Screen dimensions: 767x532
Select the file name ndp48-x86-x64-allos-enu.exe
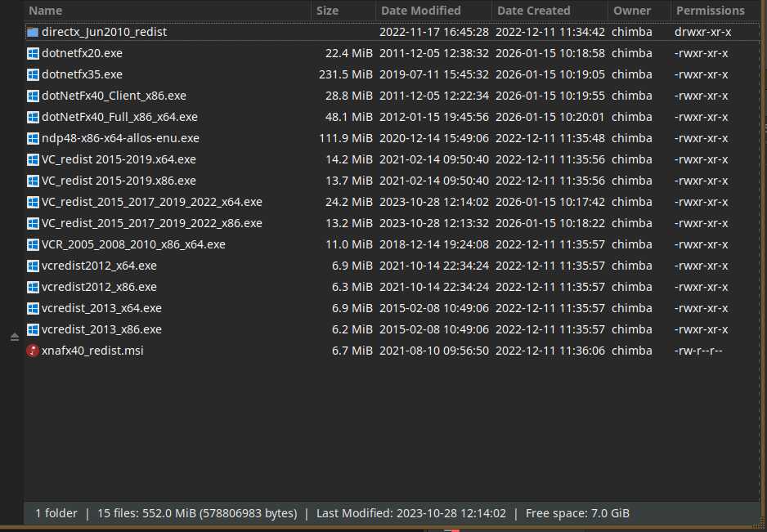click(120, 138)
